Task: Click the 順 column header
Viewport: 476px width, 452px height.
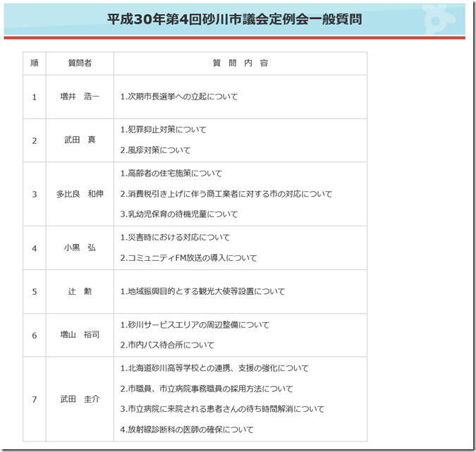Action: [34, 63]
